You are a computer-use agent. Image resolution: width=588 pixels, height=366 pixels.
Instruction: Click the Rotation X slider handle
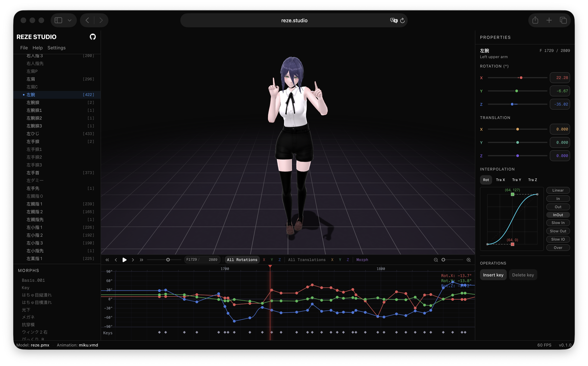[521, 78]
